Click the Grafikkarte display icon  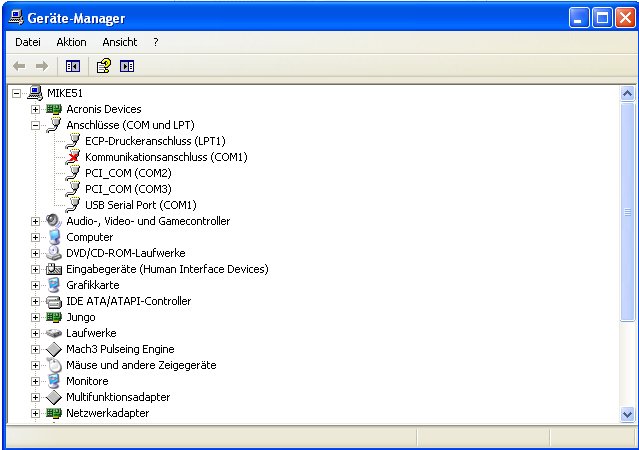[x=54, y=285]
